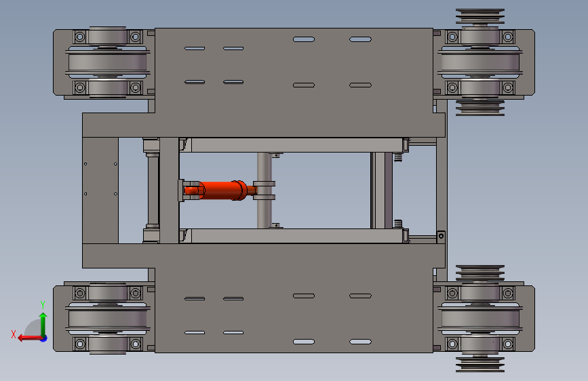Click the blue Z axis dot on the triad
Image resolution: width=588 pixels, height=381 pixels.
pos(44,338)
